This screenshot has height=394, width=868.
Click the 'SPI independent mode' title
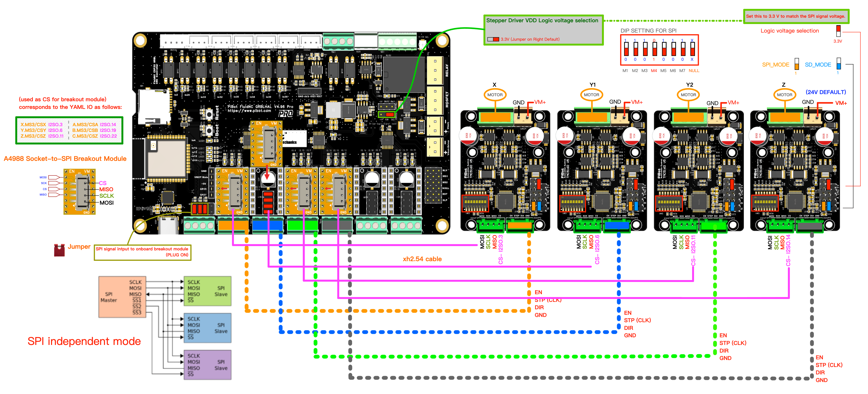[84, 341]
